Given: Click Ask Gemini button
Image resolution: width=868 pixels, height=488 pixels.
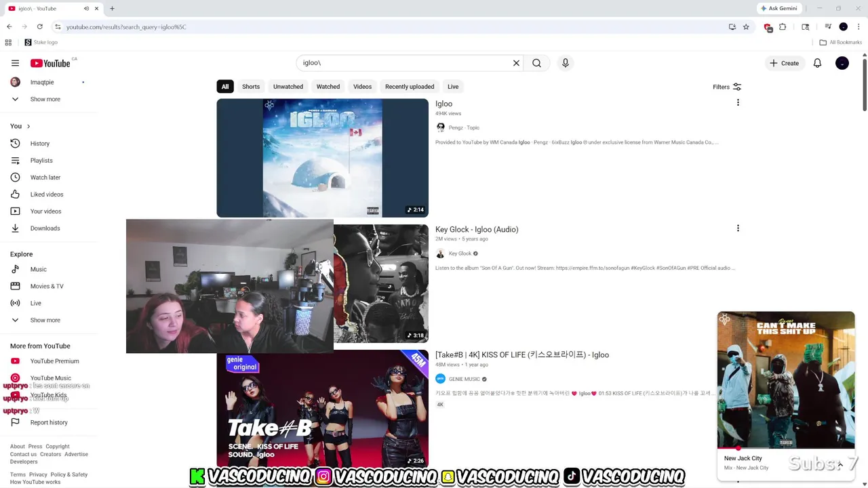Looking at the screenshot, I should tap(779, 8).
